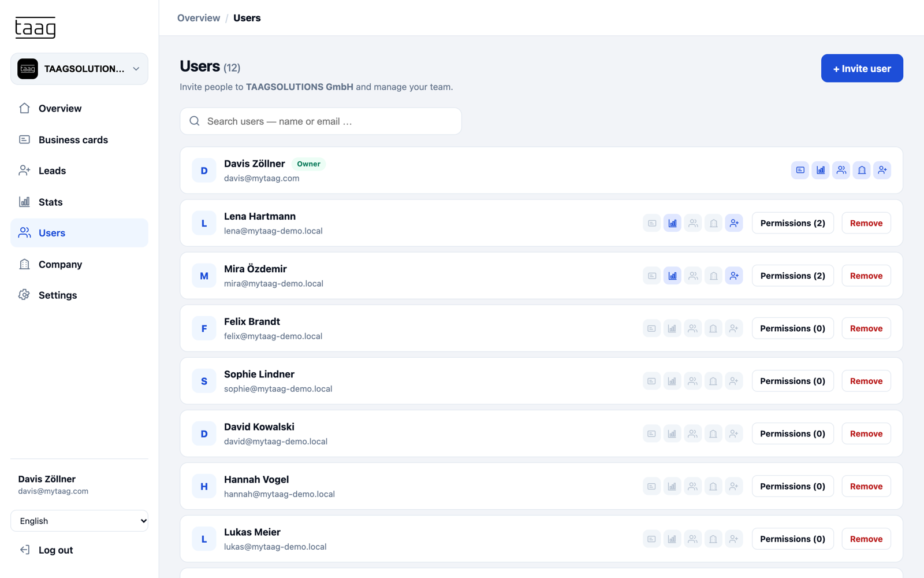Screen dimensions: 924x578
Task: Open Permissions (0) for Sophie Lindner
Action: pyautogui.click(x=793, y=381)
